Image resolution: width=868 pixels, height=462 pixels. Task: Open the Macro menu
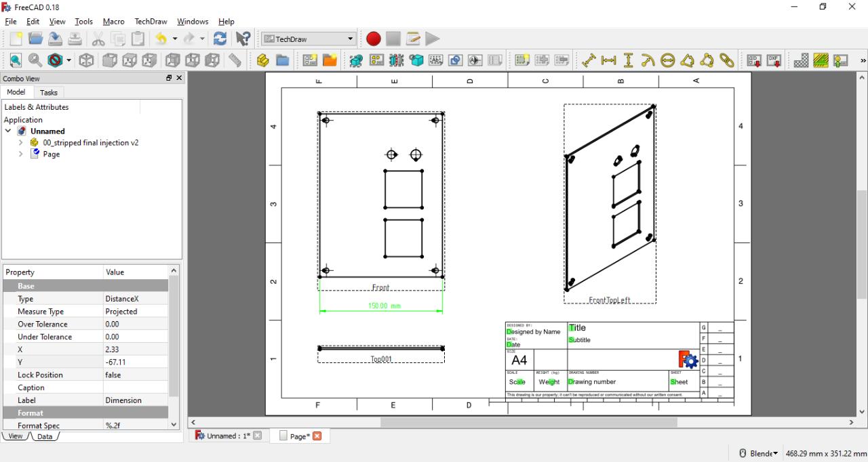pos(113,22)
